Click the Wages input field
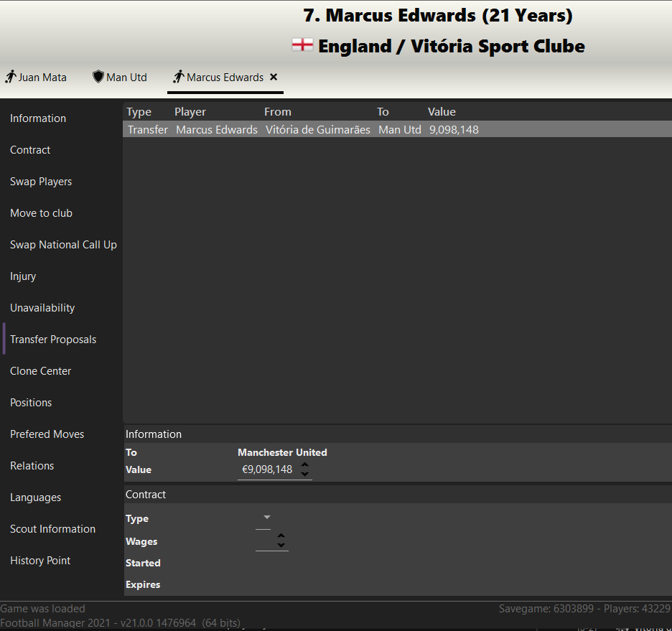This screenshot has width=672, height=631. click(266, 542)
